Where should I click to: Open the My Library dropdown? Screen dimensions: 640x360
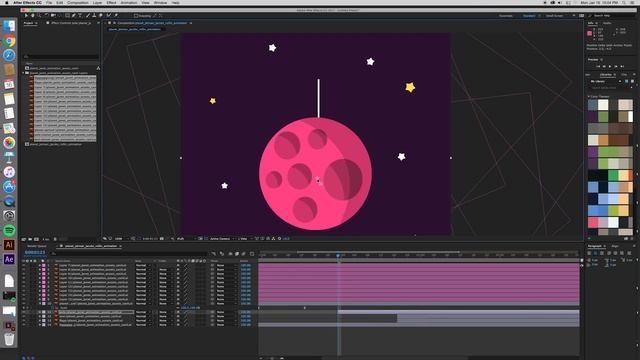(606, 81)
